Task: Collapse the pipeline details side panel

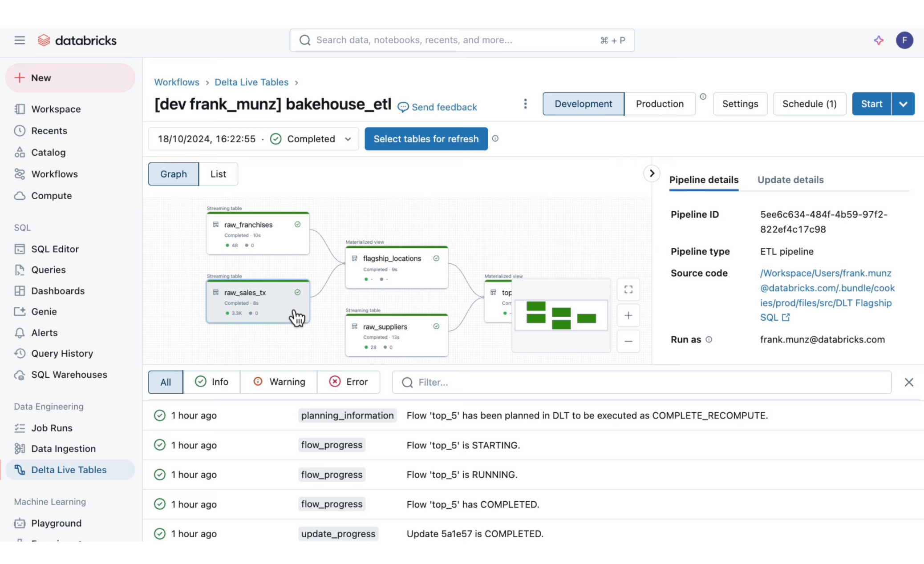Action: [652, 173]
